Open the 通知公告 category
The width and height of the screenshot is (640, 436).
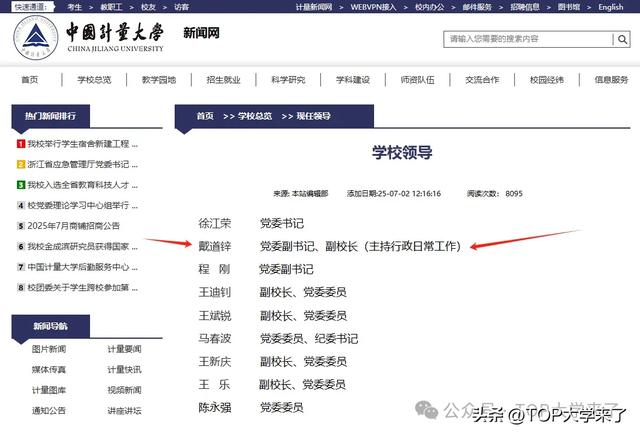(x=49, y=410)
